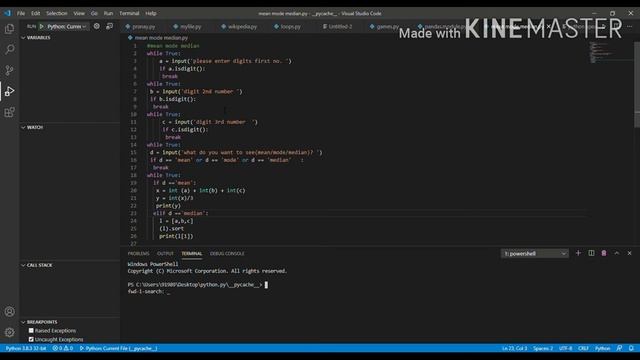
Task: Click line number 15 in the gutter
Action: tap(133, 152)
